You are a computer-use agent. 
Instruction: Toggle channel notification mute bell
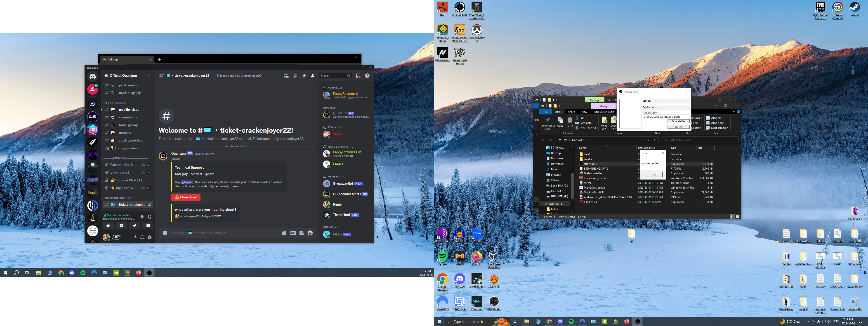point(295,76)
